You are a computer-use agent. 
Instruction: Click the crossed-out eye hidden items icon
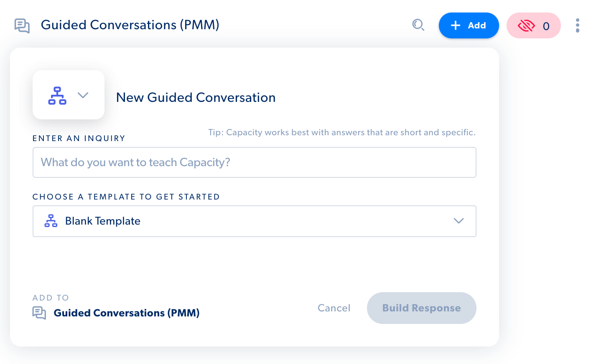coord(526,26)
